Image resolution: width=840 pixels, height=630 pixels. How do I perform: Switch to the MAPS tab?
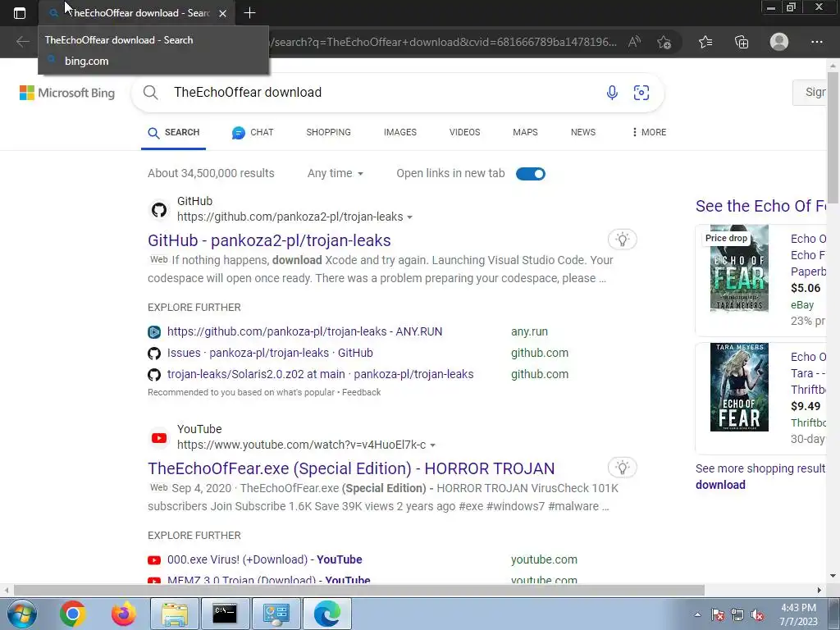[x=525, y=132]
